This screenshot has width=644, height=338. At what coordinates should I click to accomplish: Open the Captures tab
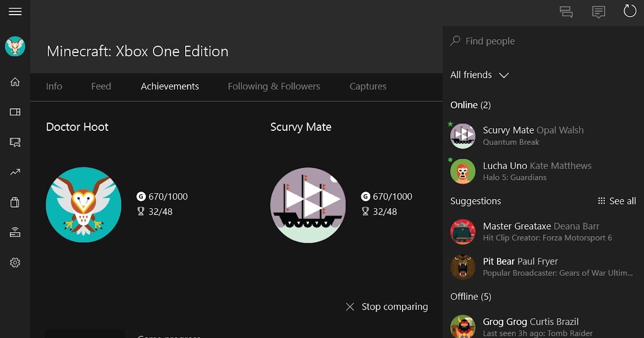click(368, 86)
